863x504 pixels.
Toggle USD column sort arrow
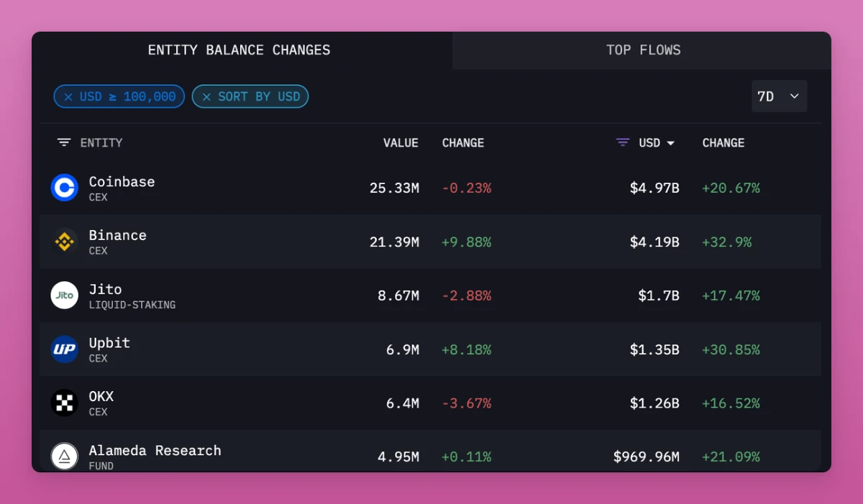[671, 143]
